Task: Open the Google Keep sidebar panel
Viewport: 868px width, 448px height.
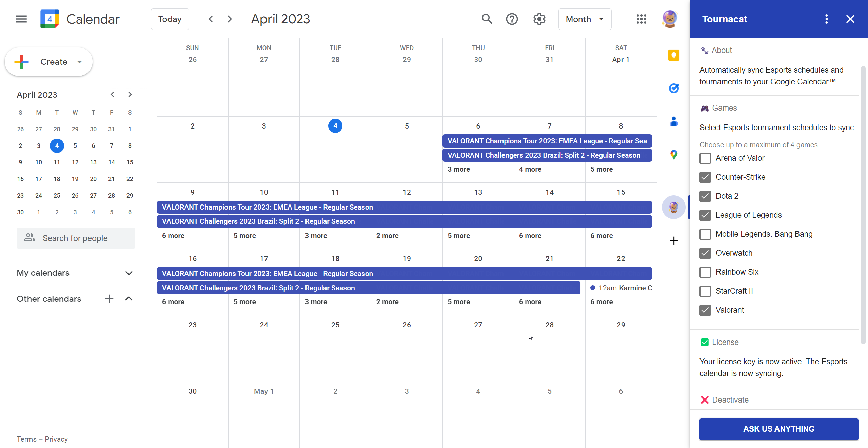Action: pyautogui.click(x=674, y=55)
